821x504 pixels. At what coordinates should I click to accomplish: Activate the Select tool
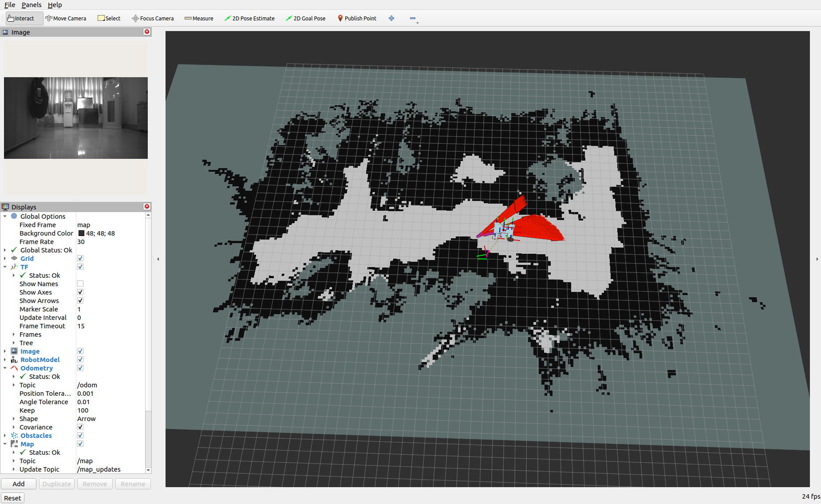point(109,18)
